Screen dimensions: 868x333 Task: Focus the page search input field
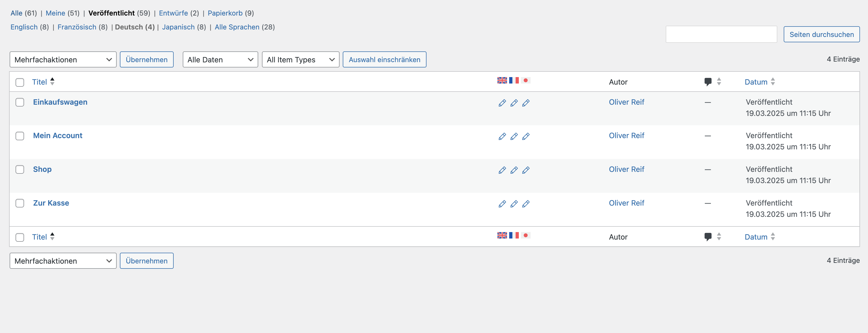point(721,34)
